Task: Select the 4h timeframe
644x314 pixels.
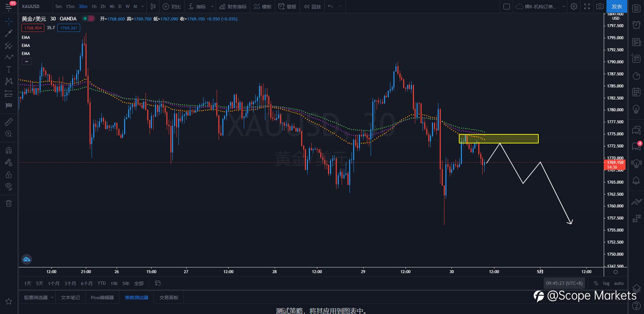Action: click(112, 6)
